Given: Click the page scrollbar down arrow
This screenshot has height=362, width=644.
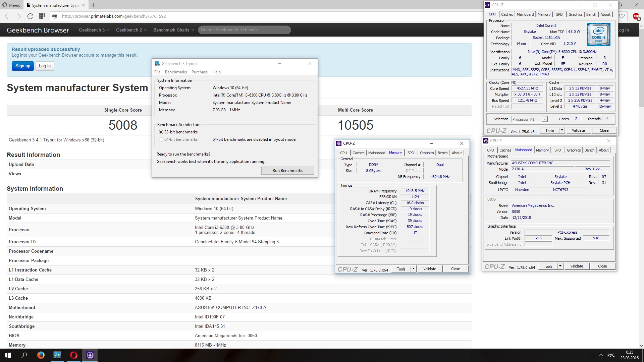Looking at the screenshot, I should (641, 346).
